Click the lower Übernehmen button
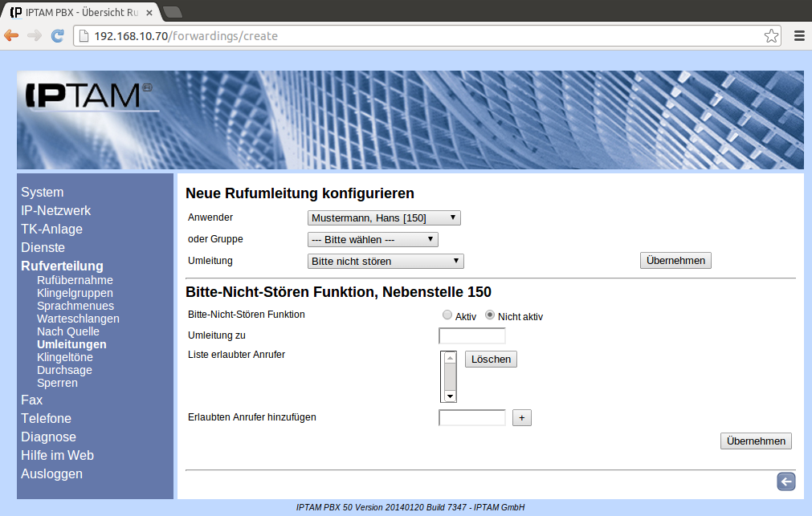 [x=756, y=441]
